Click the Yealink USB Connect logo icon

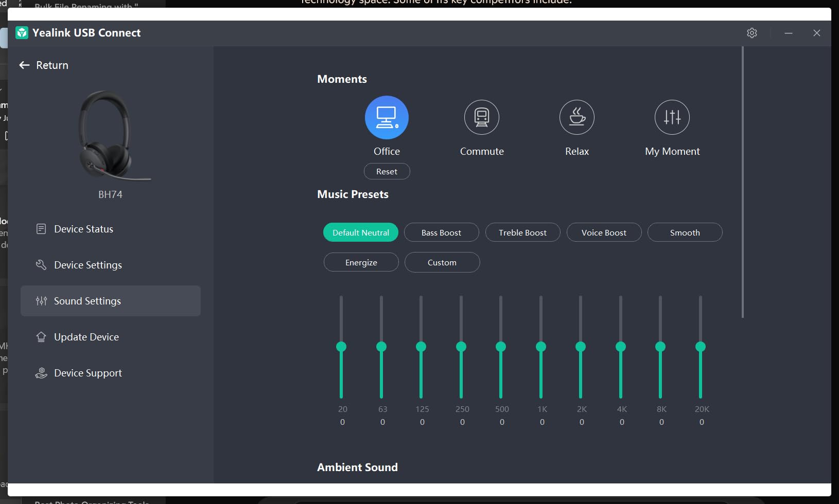click(x=22, y=33)
